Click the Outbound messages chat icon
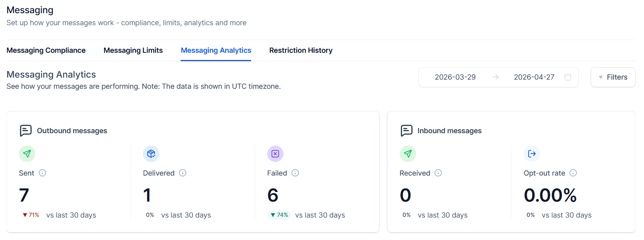Screen dimensions: 644x240 [26, 131]
